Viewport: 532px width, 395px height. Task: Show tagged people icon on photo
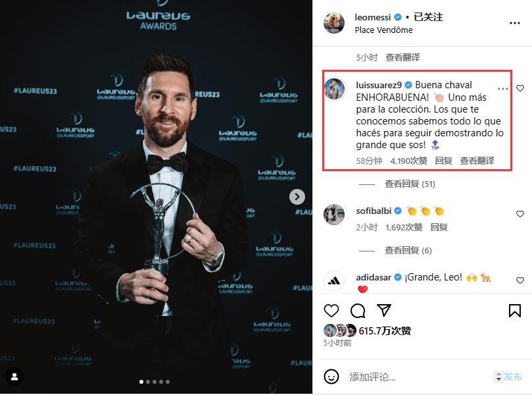[14, 377]
